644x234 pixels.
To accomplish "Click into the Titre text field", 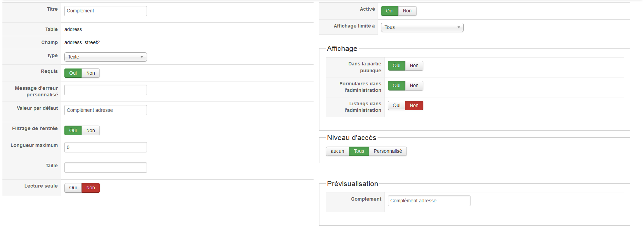I will 105,11.
